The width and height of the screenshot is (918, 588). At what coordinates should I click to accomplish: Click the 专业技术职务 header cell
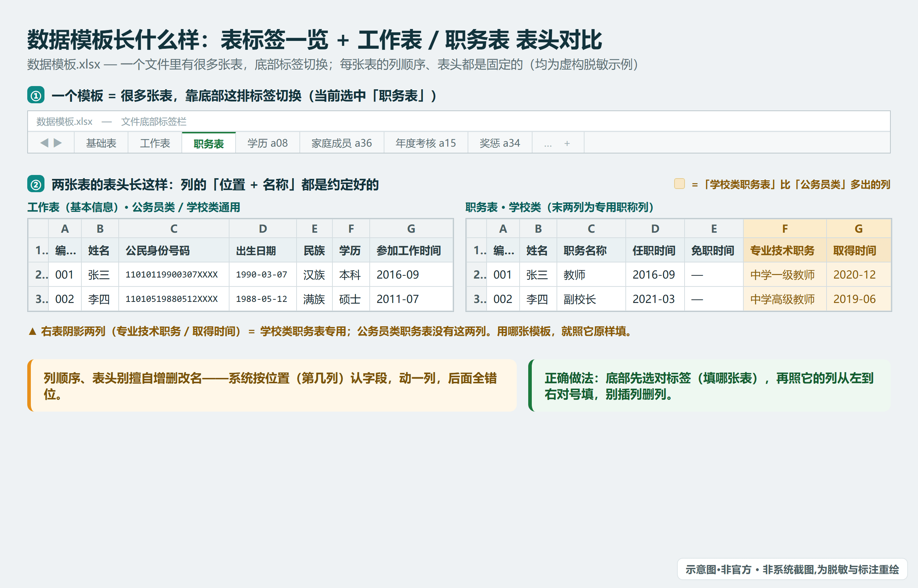pos(785,251)
